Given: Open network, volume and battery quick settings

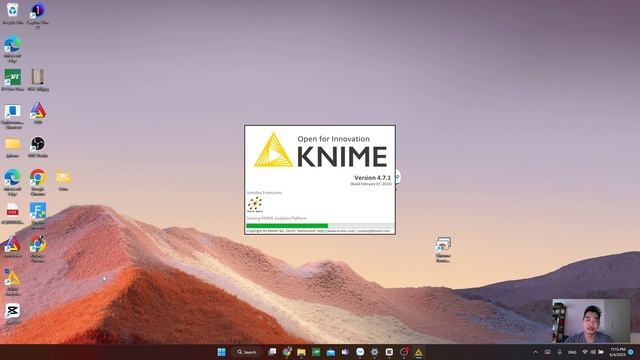Looking at the screenshot, I should coord(593,352).
